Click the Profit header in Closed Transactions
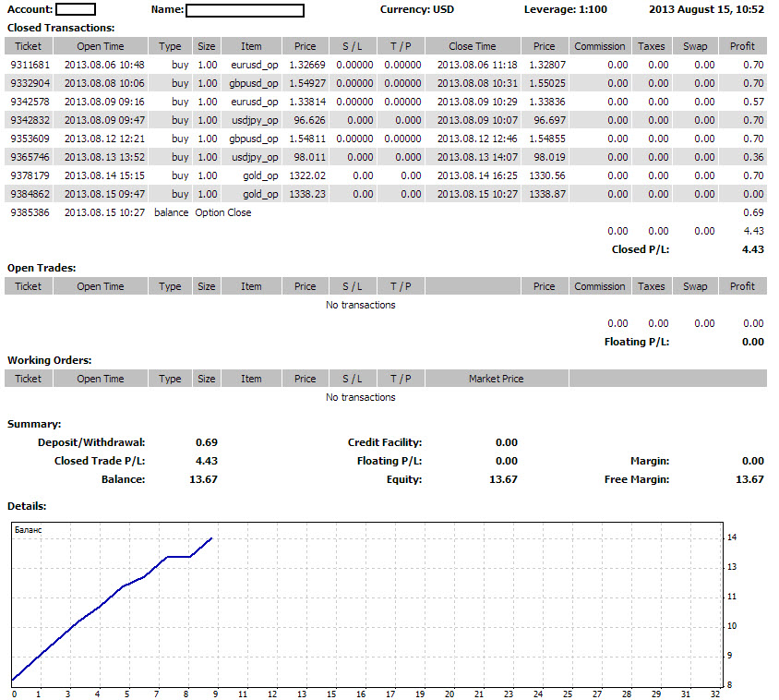 pyautogui.click(x=742, y=46)
